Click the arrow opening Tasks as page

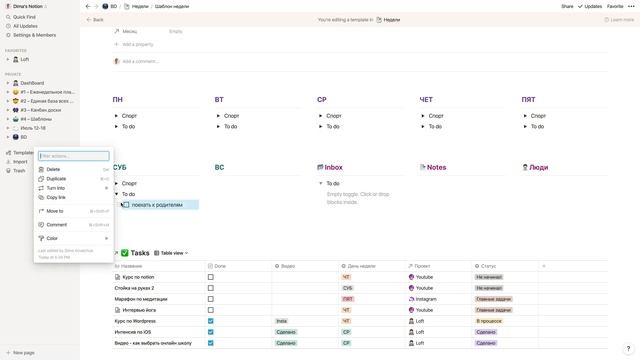(x=116, y=253)
